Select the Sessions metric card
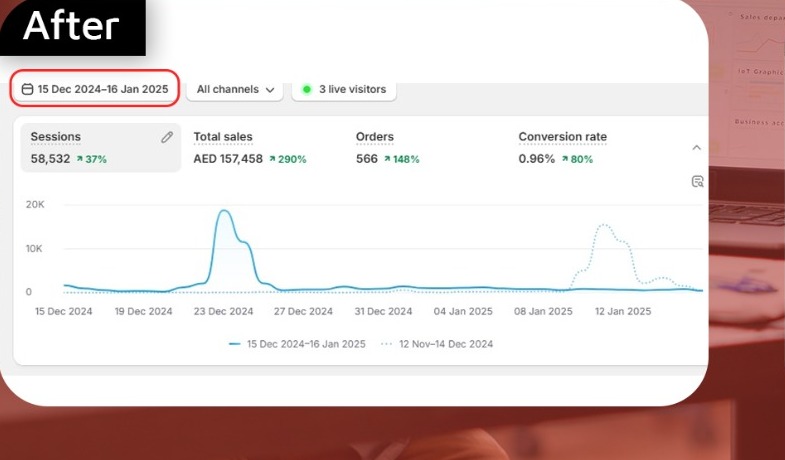The width and height of the screenshot is (785, 460). pos(101,148)
